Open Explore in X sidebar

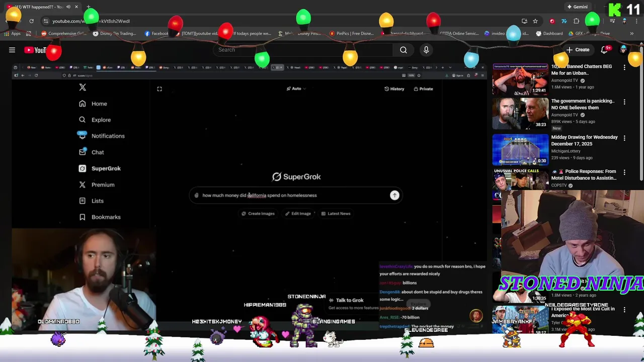pyautogui.click(x=95, y=120)
